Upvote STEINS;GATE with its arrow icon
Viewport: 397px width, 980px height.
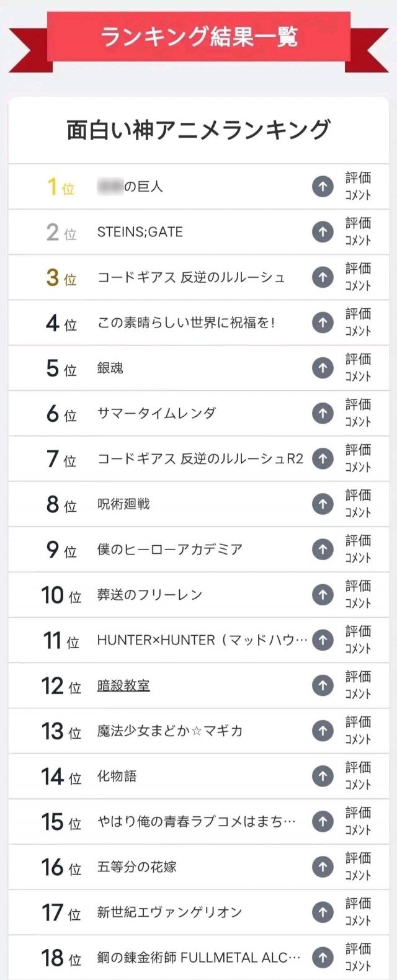tap(323, 232)
